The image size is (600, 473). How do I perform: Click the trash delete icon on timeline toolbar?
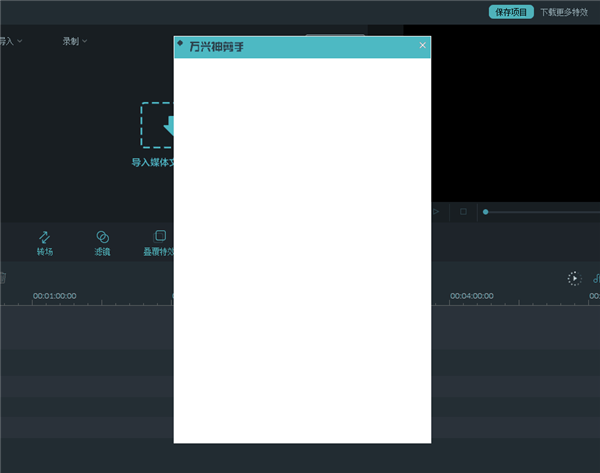(x=2, y=278)
